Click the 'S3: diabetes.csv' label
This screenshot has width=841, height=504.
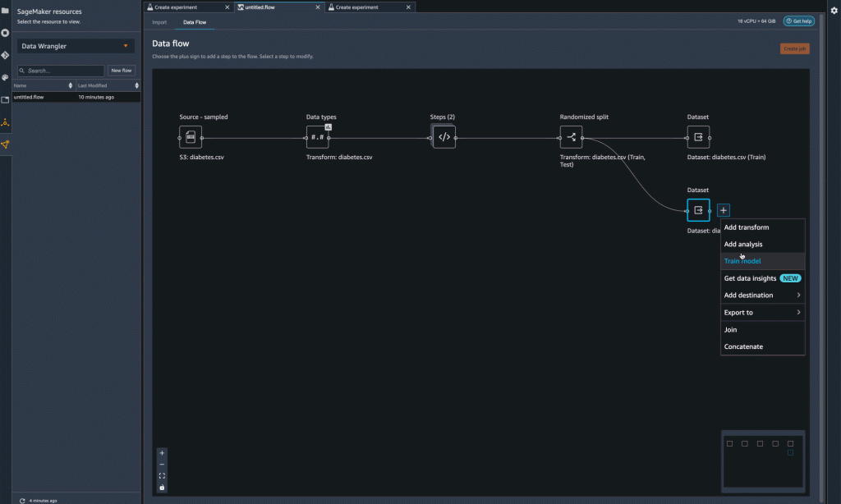click(202, 157)
